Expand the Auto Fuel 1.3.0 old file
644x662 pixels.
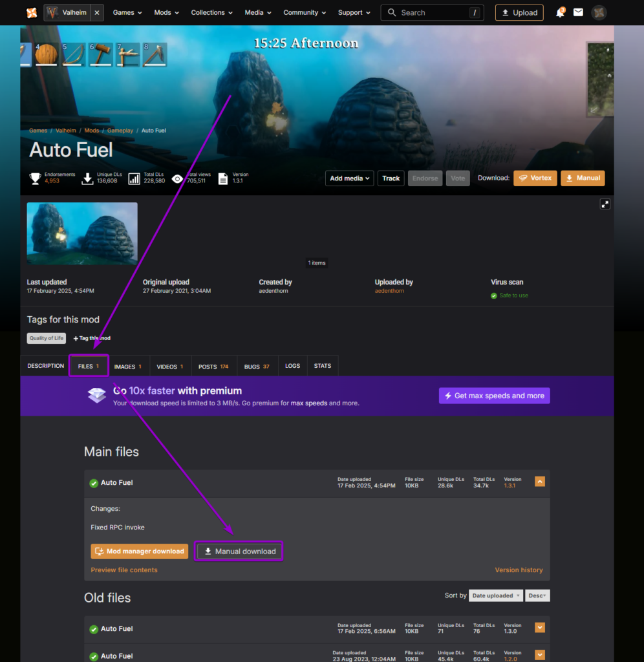click(540, 627)
